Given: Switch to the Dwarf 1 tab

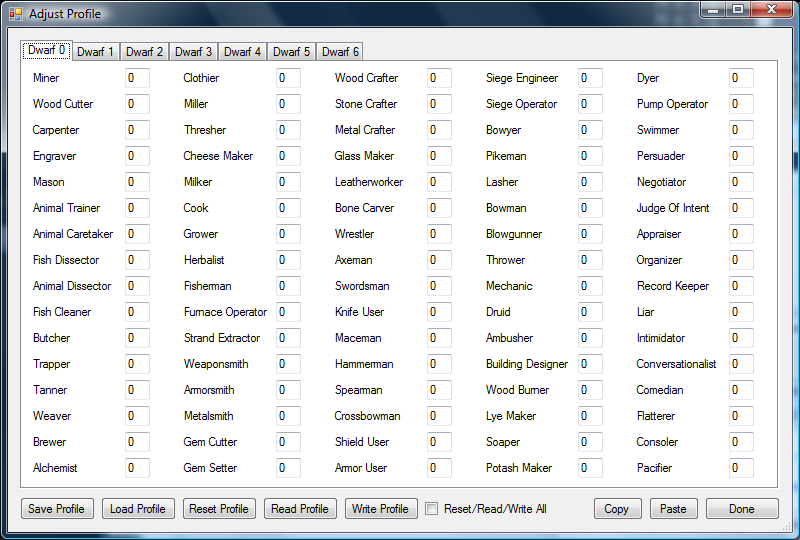Looking at the screenshot, I should click(x=96, y=52).
